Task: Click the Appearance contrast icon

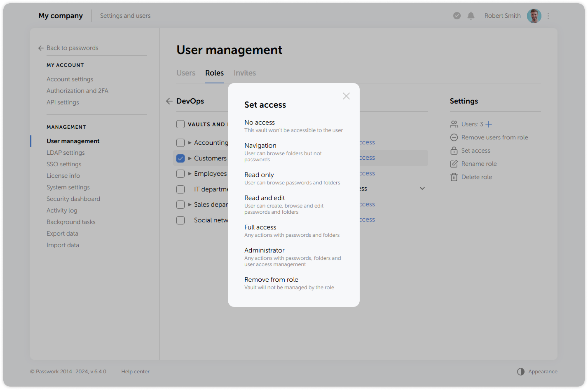Action: tap(520, 372)
